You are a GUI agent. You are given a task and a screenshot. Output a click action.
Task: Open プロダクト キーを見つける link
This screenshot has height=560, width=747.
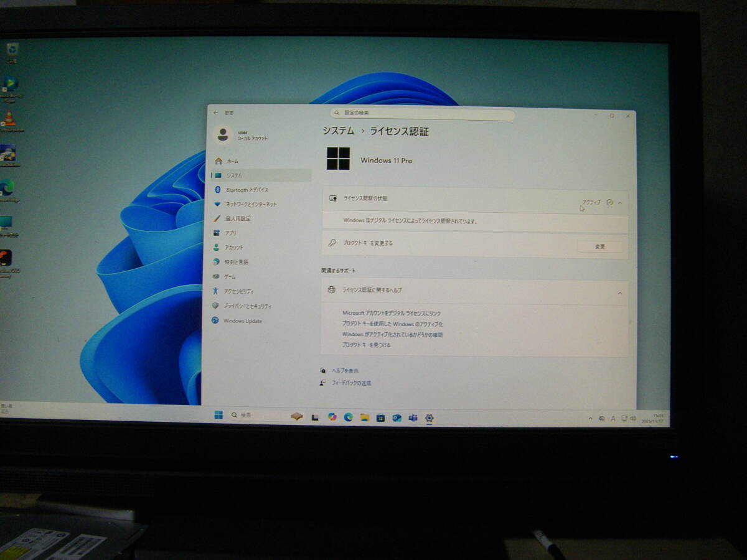pos(367,345)
